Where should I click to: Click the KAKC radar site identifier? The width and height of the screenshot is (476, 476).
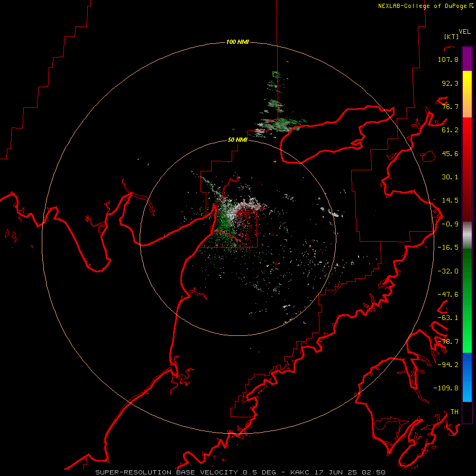click(300, 472)
